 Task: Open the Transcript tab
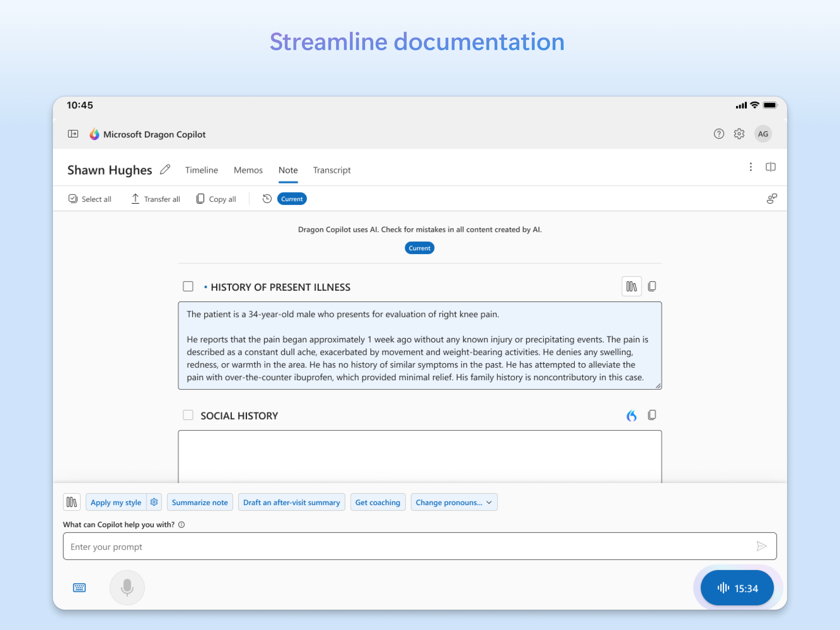(332, 170)
